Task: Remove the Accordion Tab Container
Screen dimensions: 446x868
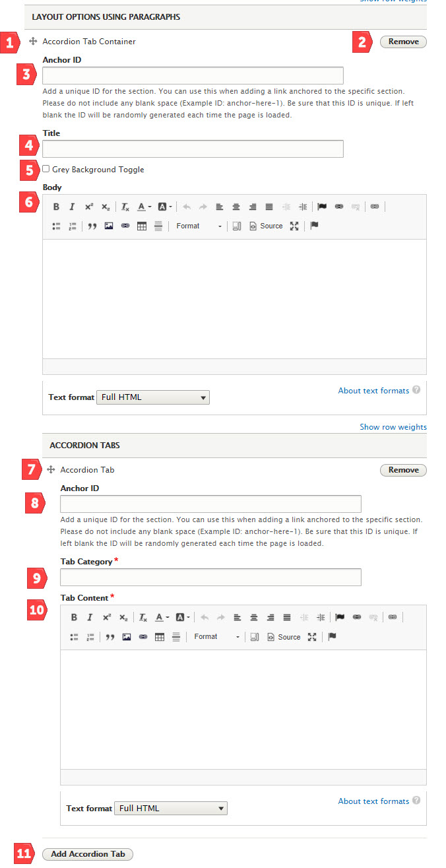Action: point(403,42)
